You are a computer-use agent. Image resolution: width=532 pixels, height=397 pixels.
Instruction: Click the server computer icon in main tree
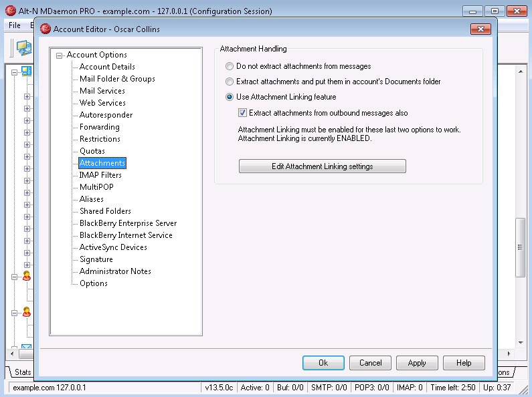tap(27, 71)
